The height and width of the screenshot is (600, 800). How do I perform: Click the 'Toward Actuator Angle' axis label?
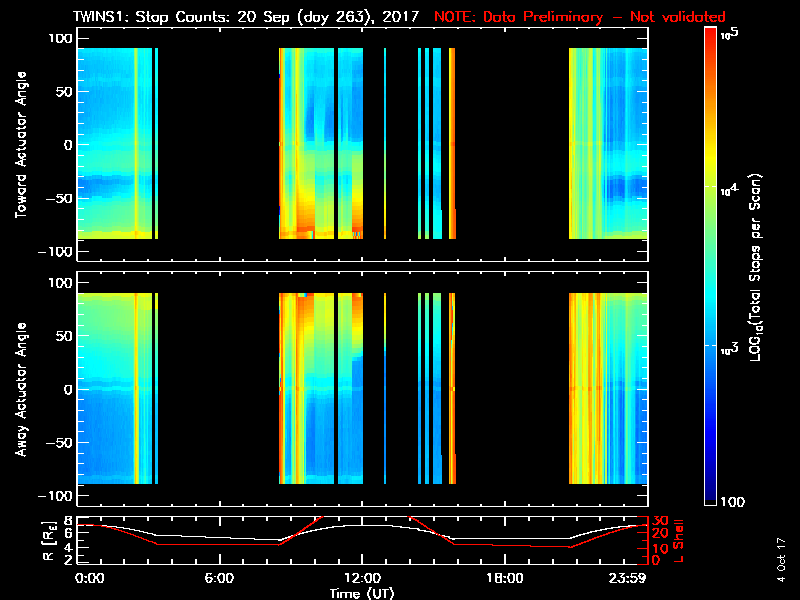pyautogui.click(x=21, y=144)
